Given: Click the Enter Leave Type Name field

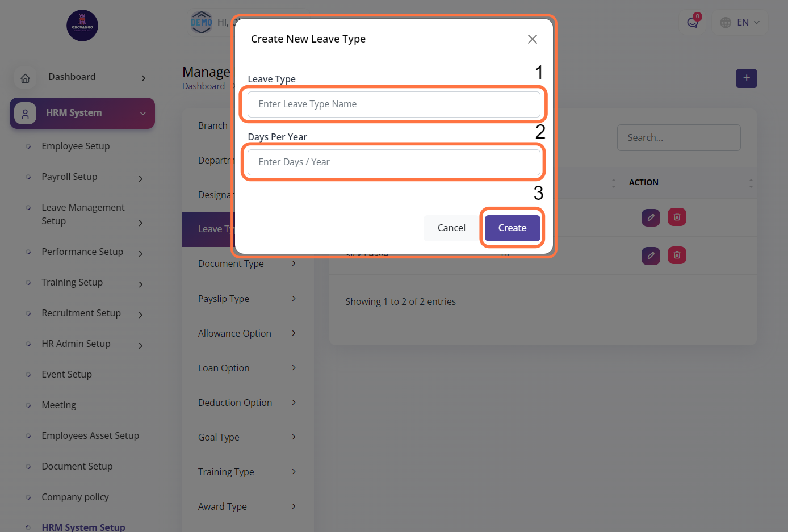Looking at the screenshot, I should coord(393,104).
